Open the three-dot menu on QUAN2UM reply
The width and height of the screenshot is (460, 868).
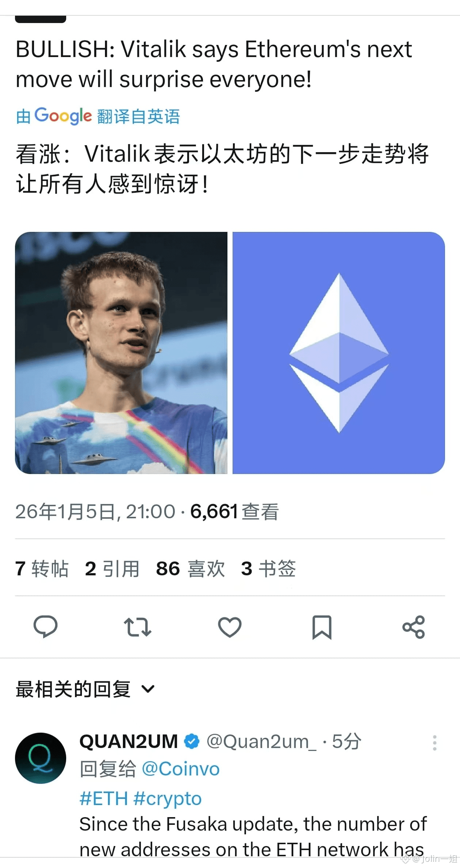(x=434, y=743)
